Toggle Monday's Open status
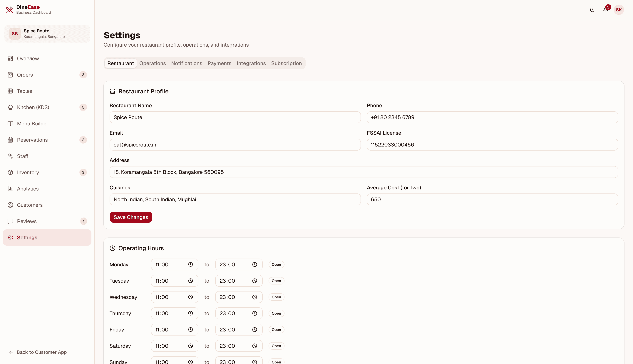The width and height of the screenshot is (633, 364). 276,264
